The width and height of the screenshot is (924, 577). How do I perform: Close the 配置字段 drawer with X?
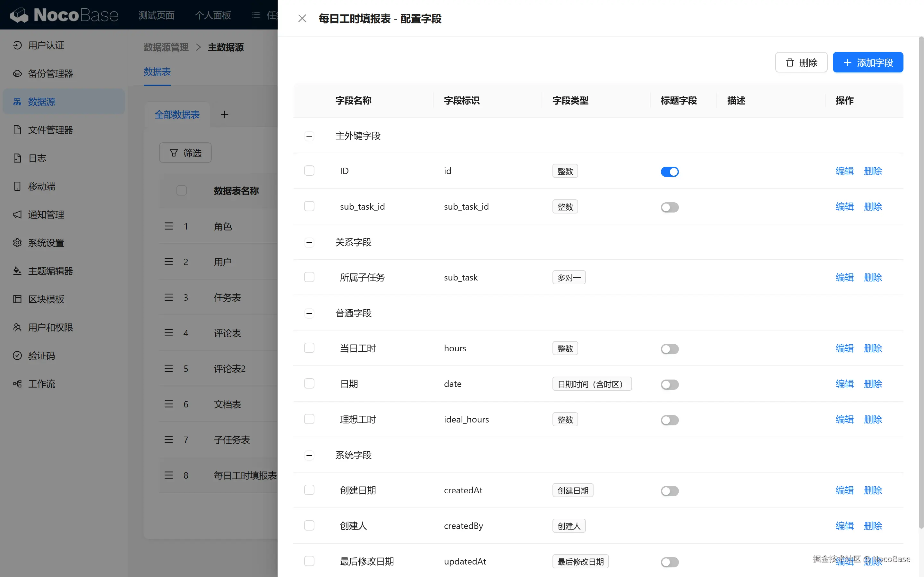[x=302, y=18]
